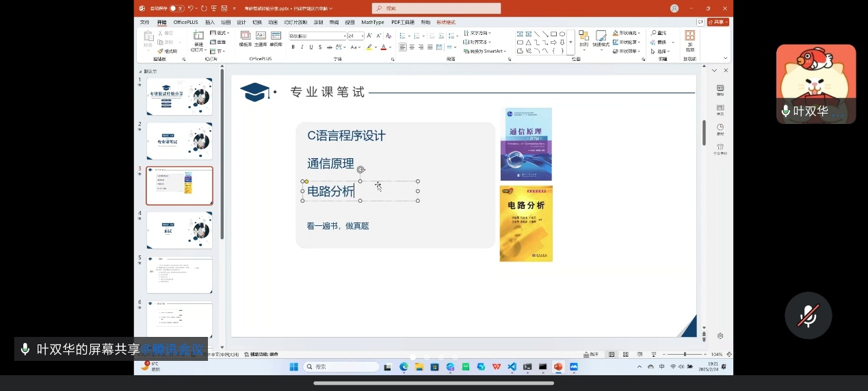Open the Insert (插入) ribbon tab
This screenshot has height=391, width=868.
point(210,22)
